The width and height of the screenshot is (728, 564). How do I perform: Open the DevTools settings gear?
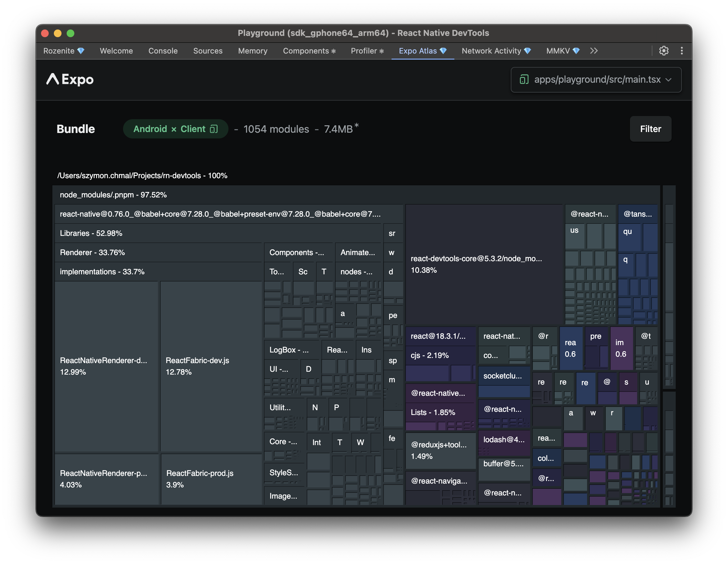click(663, 51)
